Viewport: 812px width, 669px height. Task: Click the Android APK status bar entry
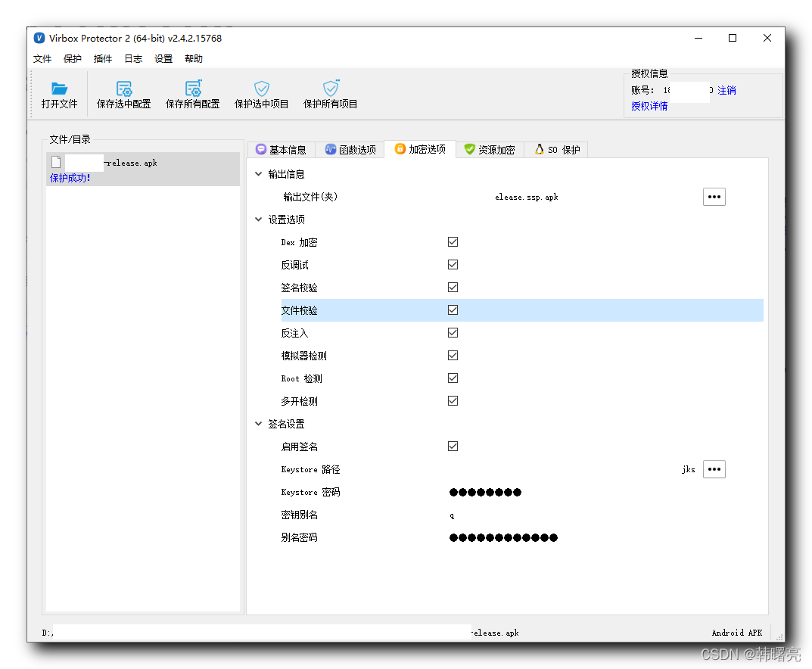point(736,633)
